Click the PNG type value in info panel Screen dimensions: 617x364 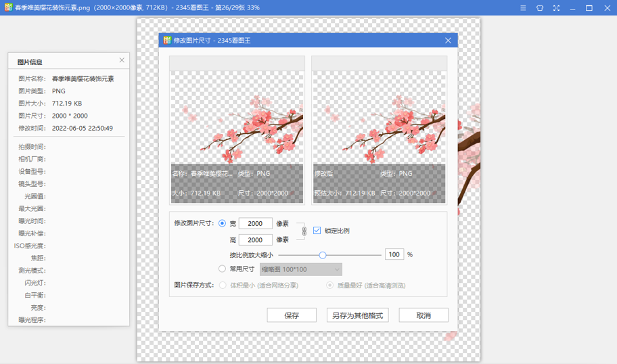59,91
